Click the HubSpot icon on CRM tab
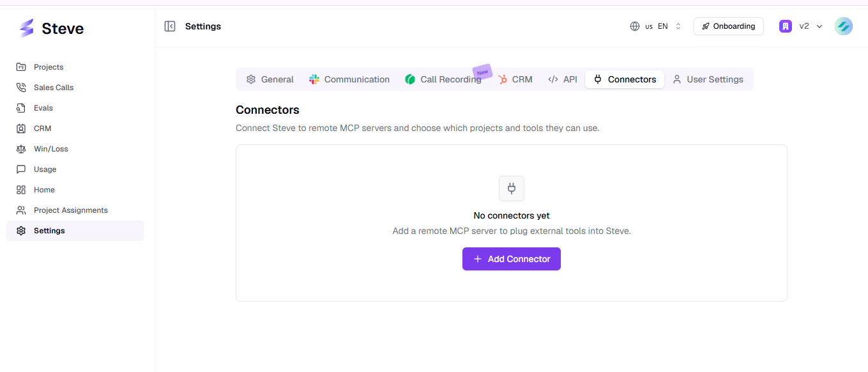Image resolution: width=868 pixels, height=372 pixels. (502, 79)
